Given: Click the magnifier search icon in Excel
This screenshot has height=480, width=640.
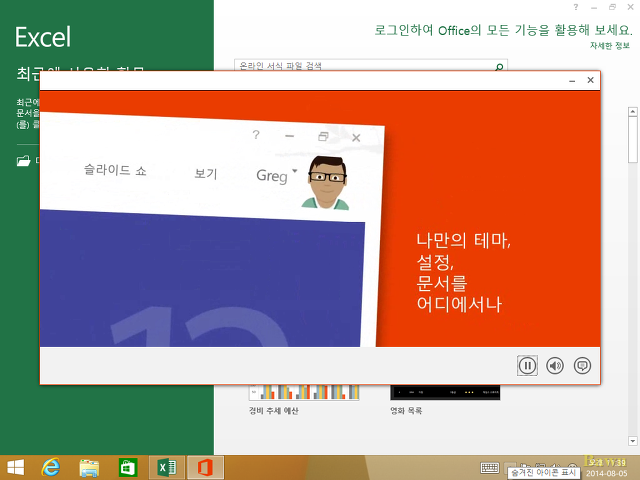Looking at the screenshot, I should point(499,67).
